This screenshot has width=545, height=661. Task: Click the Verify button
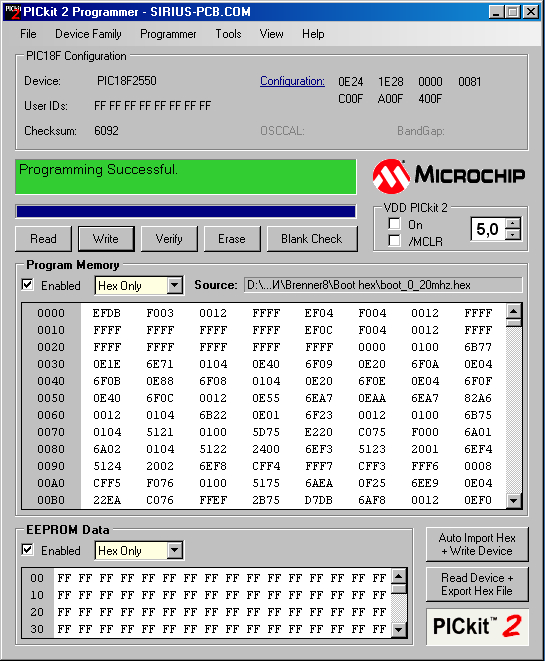[169, 239]
